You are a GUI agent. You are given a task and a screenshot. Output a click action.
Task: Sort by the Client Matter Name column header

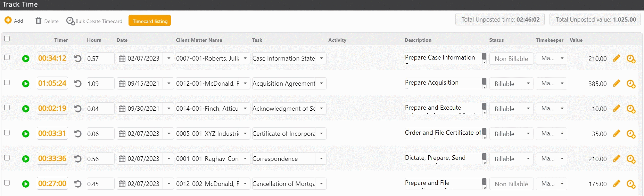coord(199,40)
